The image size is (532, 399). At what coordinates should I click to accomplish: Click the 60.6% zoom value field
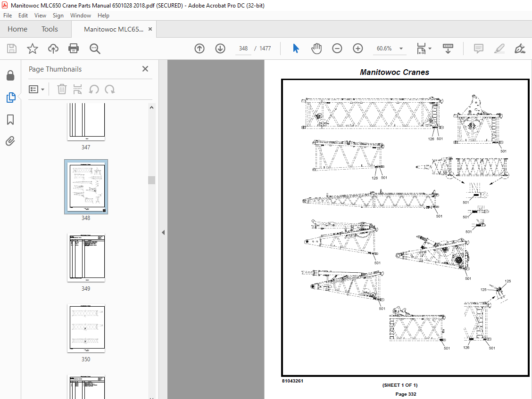tap(384, 49)
